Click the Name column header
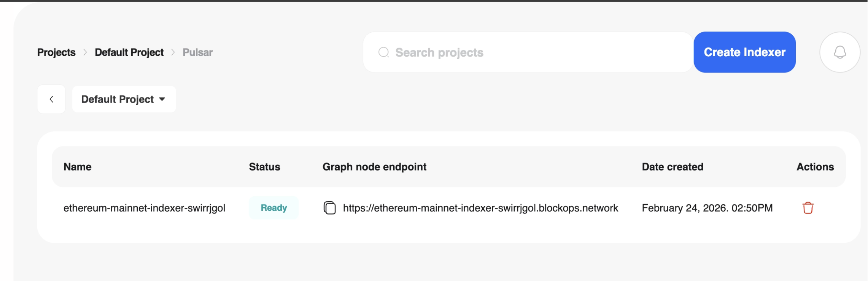This screenshot has width=868, height=281. coord(78,167)
